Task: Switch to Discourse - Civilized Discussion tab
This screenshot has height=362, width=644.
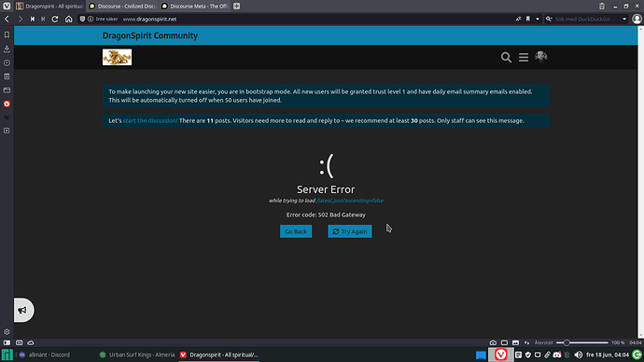Action: 123,7
